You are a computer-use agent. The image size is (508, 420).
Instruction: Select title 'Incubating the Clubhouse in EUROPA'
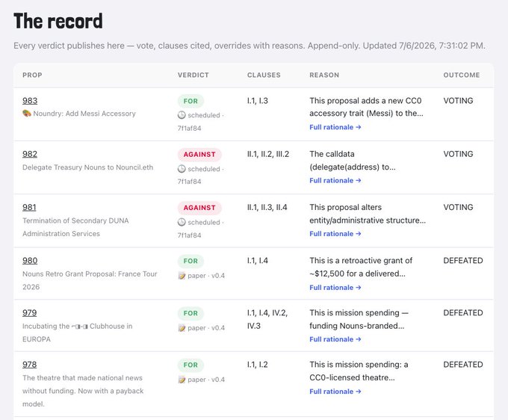[78, 333]
